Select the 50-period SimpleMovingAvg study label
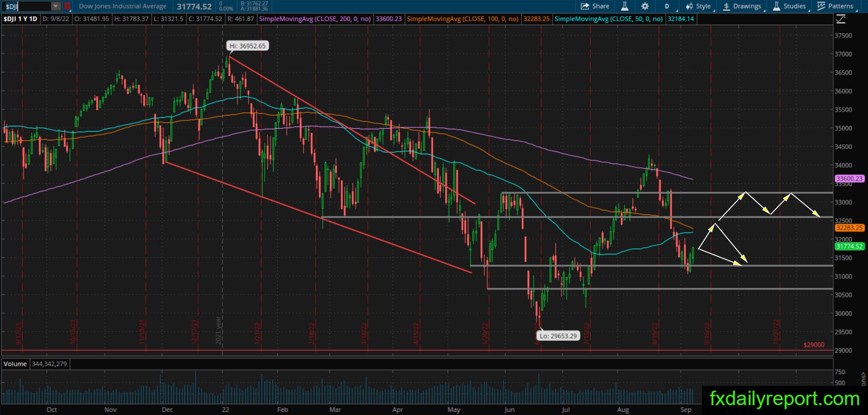Screen dimensions: 868x415 [608, 19]
